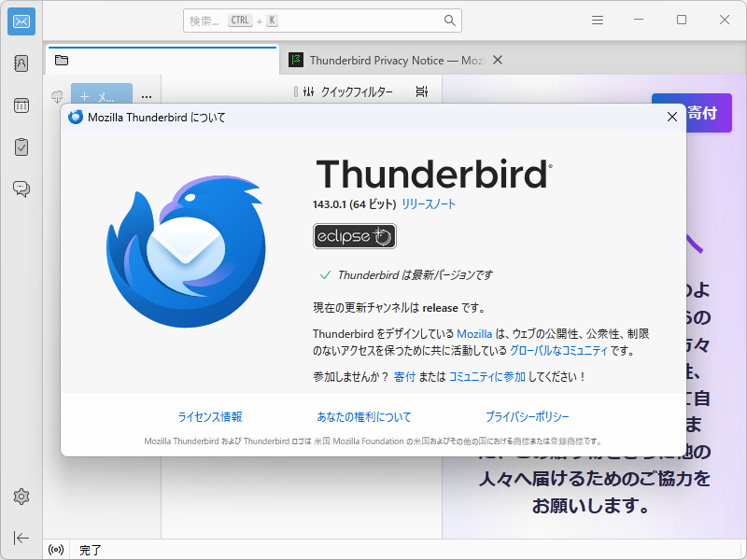The width and height of the screenshot is (747, 560).
Task: Open the リリースノート link
Action: click(x=430, y=203)
